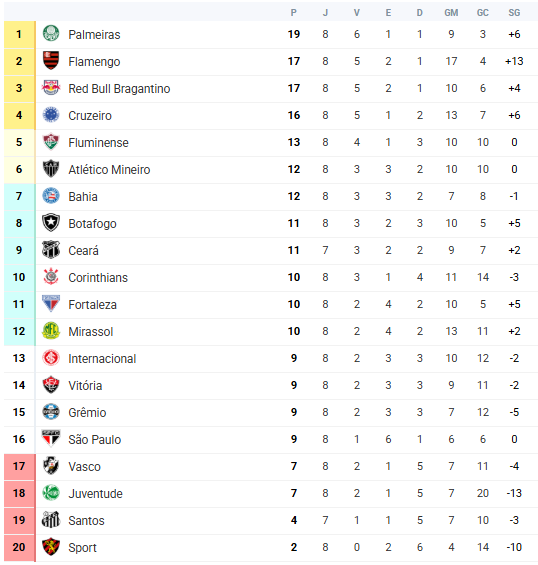This screenshot has height=565, width=538.
Task: Click the Mirassol yellow-green crest
Action: [x=51, y=331]
